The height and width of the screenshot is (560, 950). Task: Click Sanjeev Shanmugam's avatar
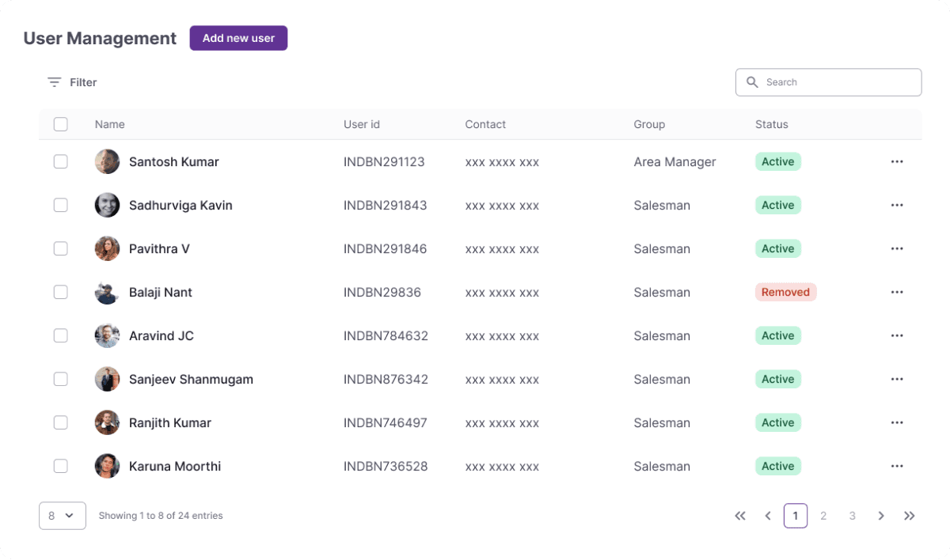click(107, 379)
